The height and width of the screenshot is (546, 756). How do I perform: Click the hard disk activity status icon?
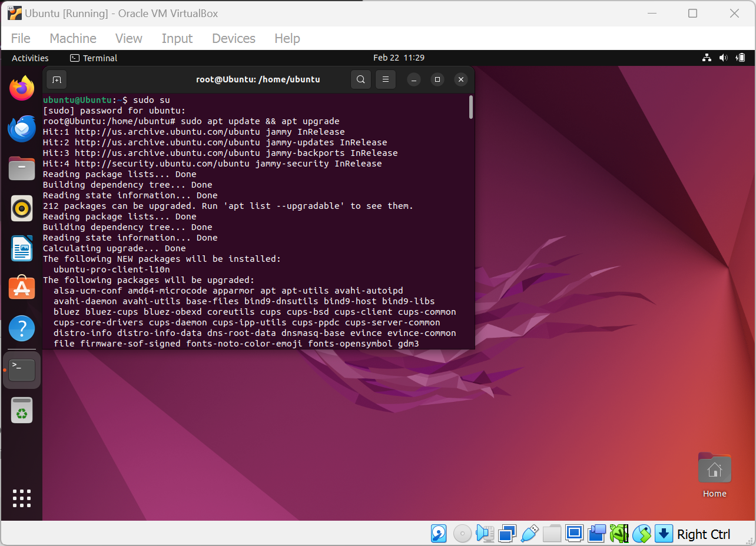click(439, 534)
